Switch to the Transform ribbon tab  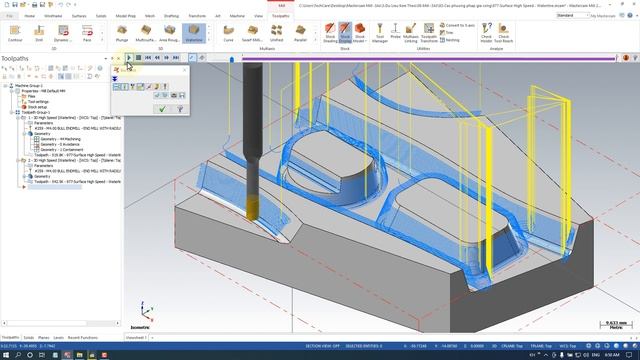click(197, 16)
